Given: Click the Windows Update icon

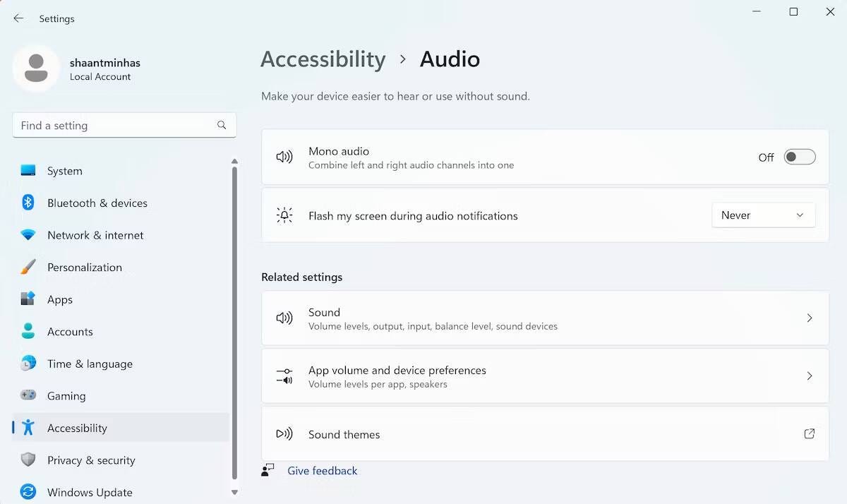Looking at the screenshot, I should pos(29,492).
